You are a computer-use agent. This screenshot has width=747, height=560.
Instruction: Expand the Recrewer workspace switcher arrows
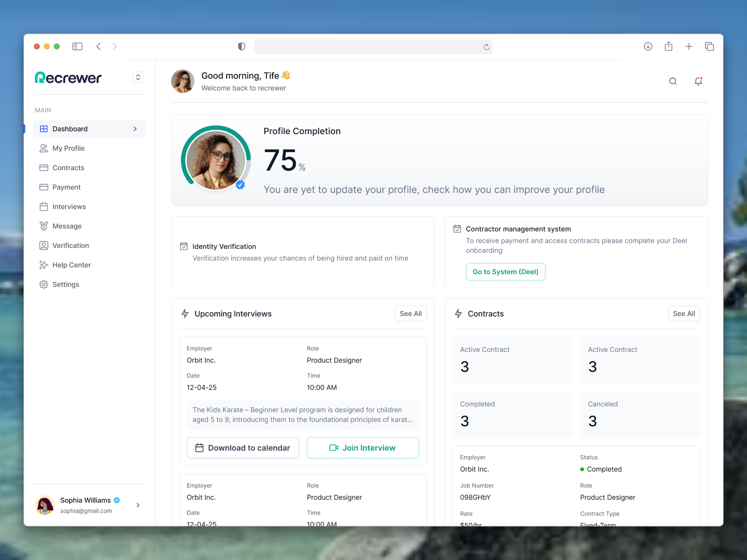coord(138,77)
